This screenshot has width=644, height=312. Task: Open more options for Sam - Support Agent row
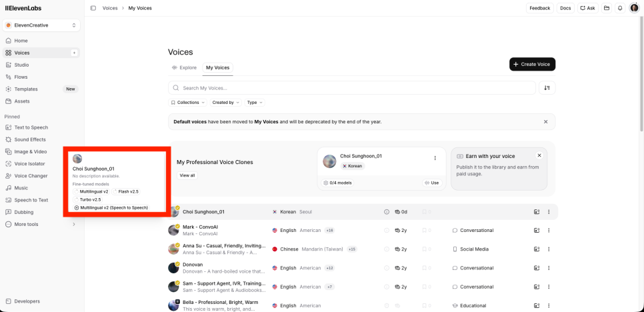click(x=549, y=287)
